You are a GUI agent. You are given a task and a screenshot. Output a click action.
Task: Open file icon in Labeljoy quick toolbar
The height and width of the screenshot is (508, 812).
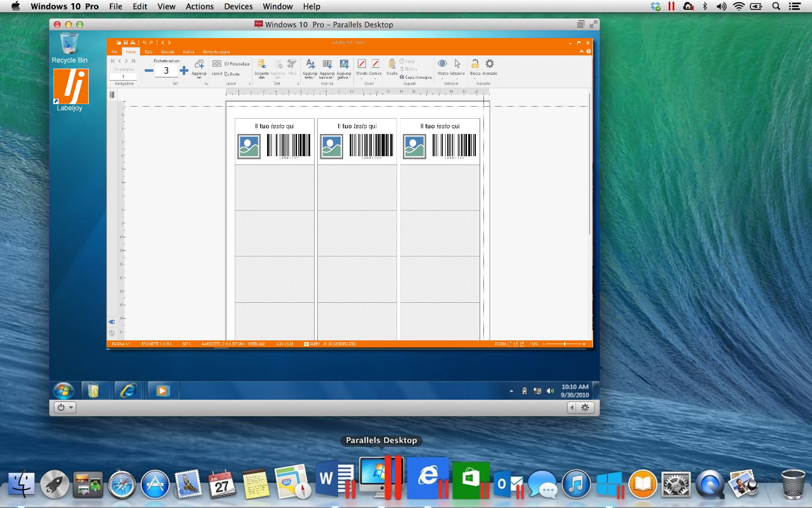click(119, 43)
